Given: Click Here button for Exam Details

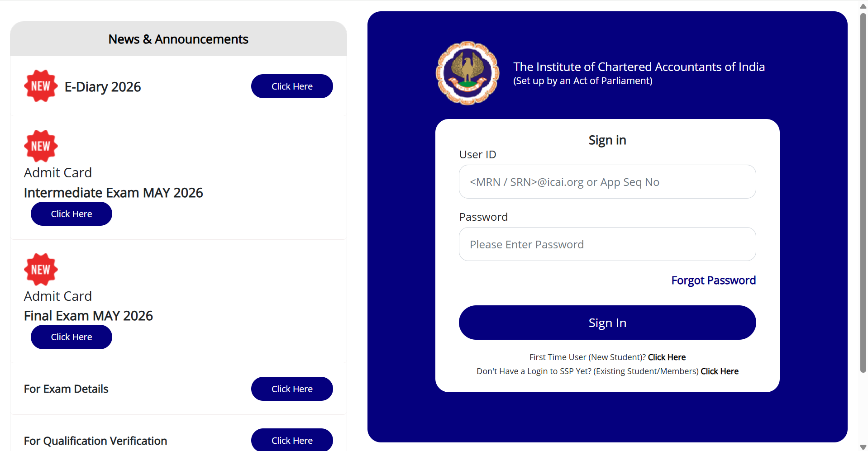Looking at the screenshot, I should (x=292, y=389).
